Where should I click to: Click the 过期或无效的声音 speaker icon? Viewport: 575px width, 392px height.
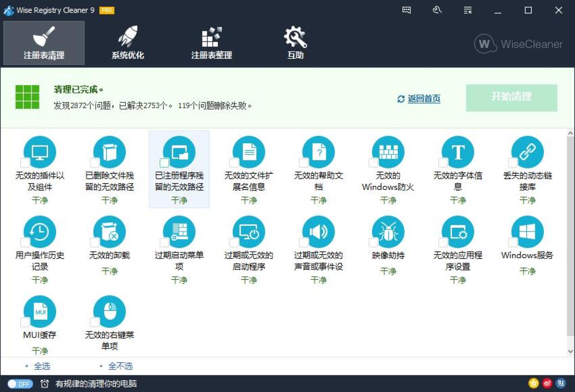(x=318, y=232)
